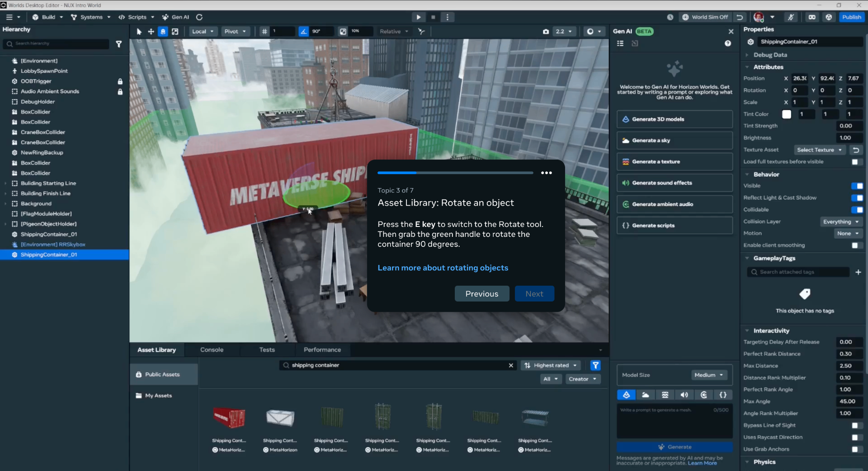Open the Relative dropdown
868x471 pixels.
tap(394, 32)
